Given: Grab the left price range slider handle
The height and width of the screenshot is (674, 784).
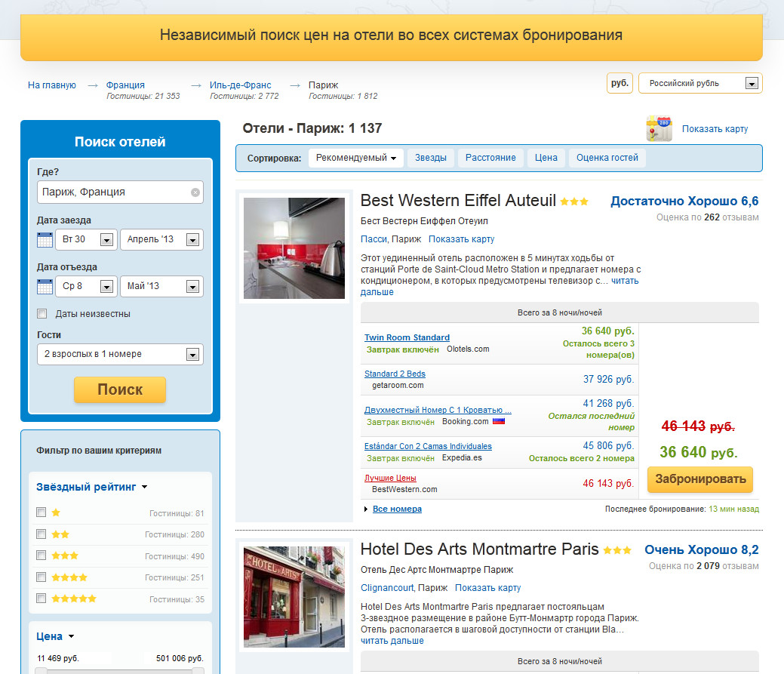Looking at the screenshot, I should (x=42, y=670).
